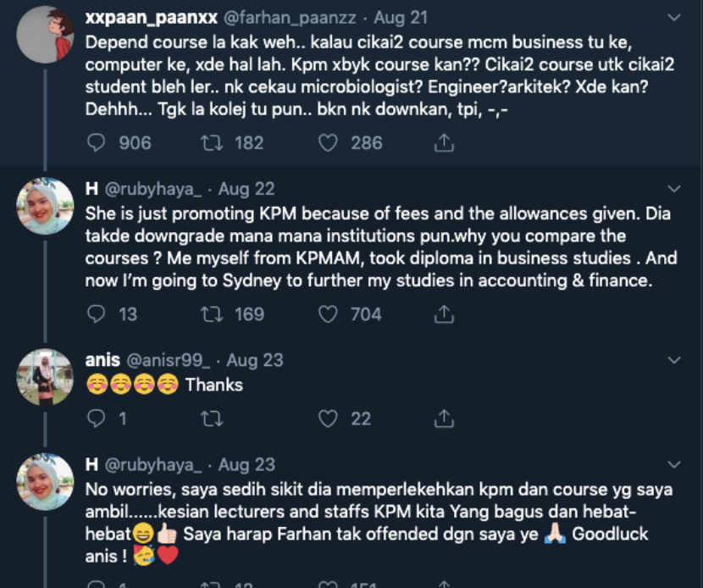Open more options for xxpaan_paanxx's tweet
The width and height of the screenshot is (703, 588).
(x=674, y=18)
